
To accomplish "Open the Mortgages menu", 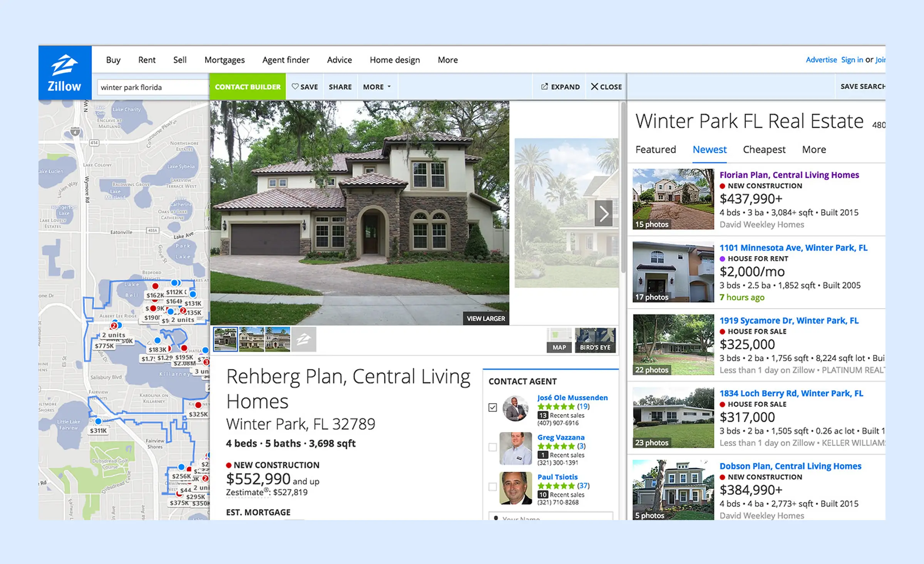I will [x=224, y=60].
